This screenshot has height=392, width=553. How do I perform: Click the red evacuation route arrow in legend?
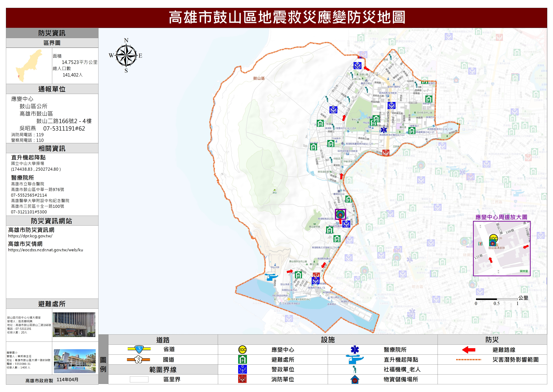tap(468, 350)
